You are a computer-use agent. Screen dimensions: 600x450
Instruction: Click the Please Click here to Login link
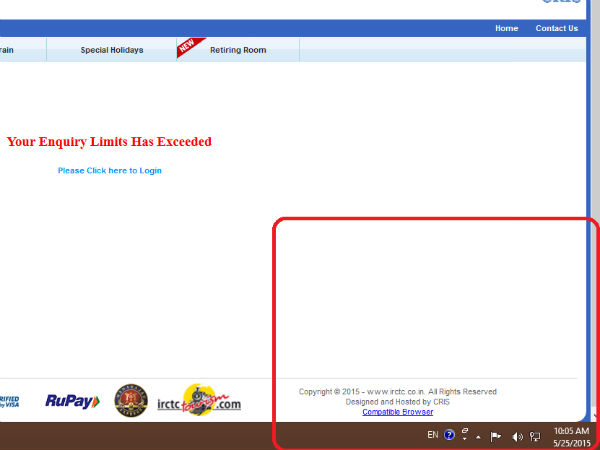click(109, 171)
